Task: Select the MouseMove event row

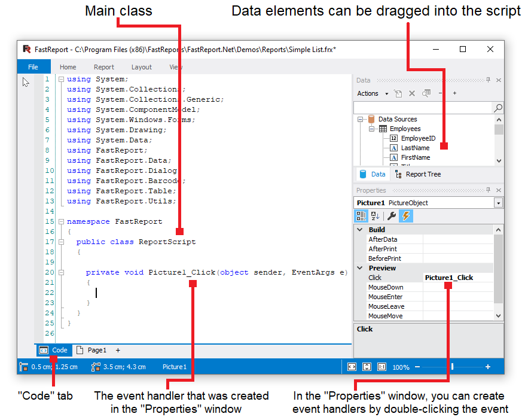Action: [430, 316]
